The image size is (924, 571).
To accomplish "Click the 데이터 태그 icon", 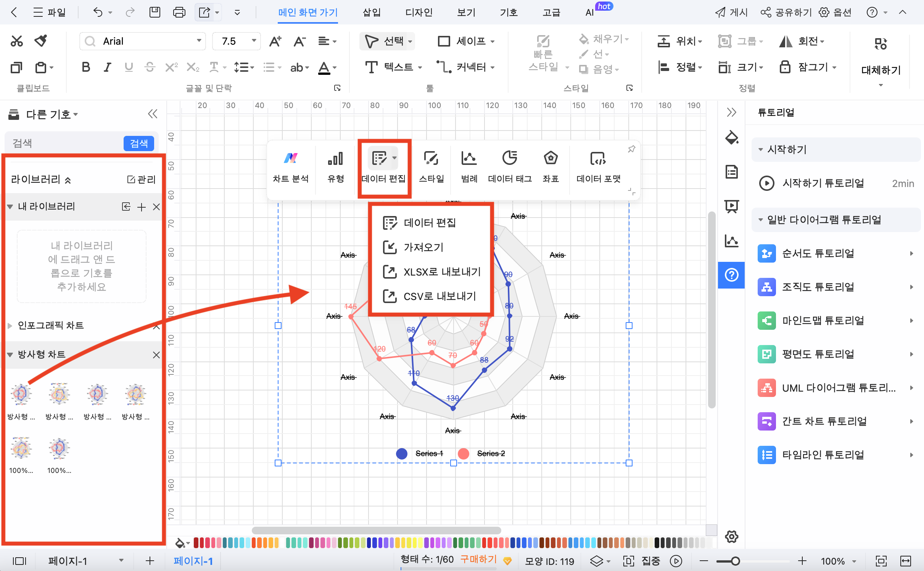I will (510, 167).
